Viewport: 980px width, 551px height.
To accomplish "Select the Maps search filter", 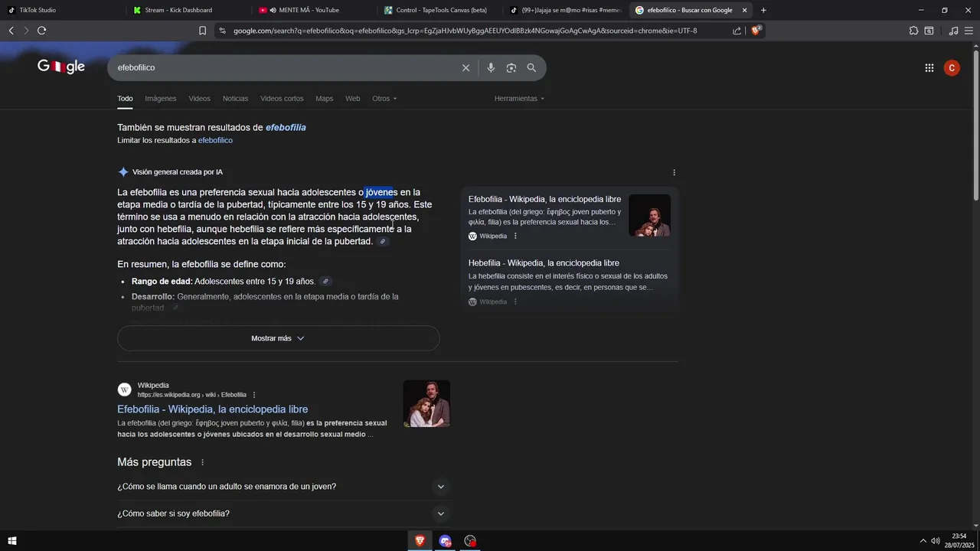I will pyautogui.click(x=325, y=99).
